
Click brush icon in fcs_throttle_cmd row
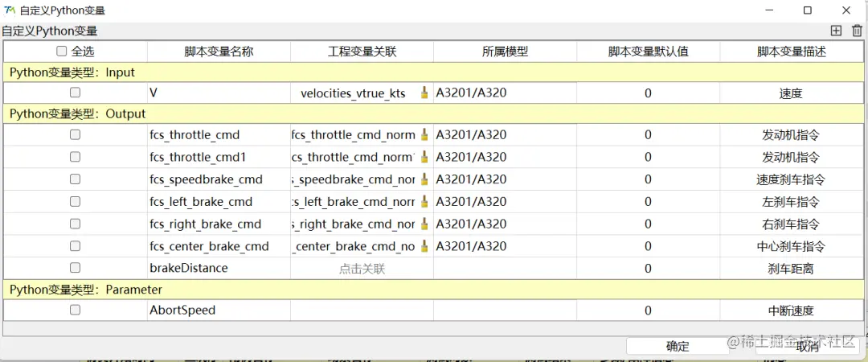424,134
